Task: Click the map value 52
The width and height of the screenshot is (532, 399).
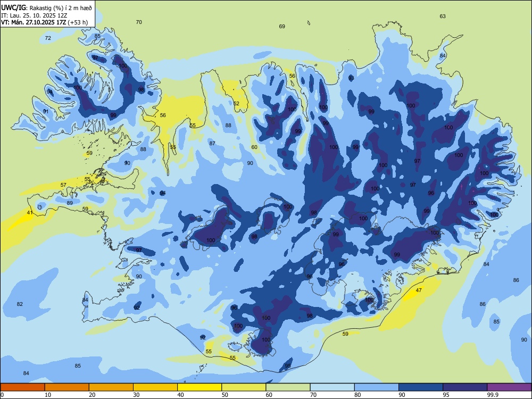Action: click(237, 104)
